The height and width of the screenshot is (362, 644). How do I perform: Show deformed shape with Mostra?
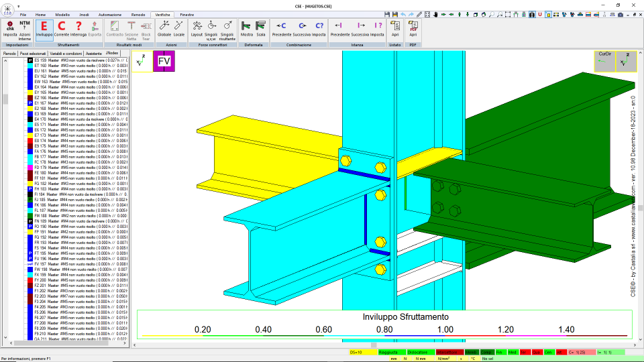[x=246, y=29]
